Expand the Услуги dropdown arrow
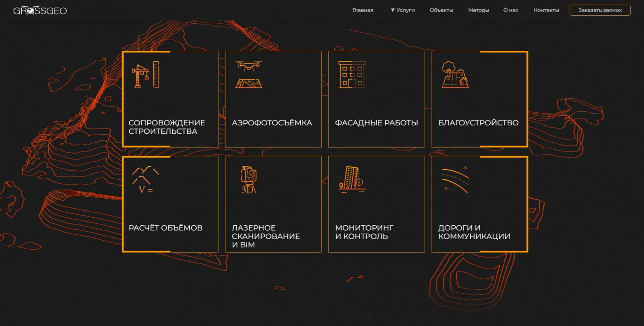The height and width of the screenshot is (326, 644). (393, 10)
